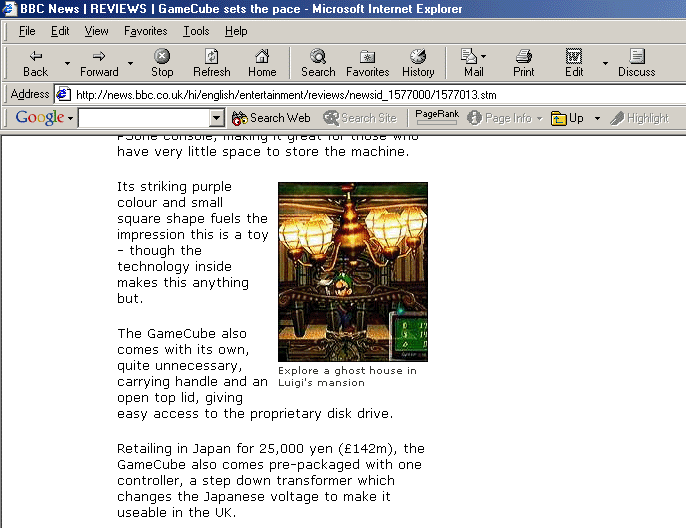The width and height of the screenshot is (686, 528).
Task: Open the Favorites menu
Action: point(146,31)
